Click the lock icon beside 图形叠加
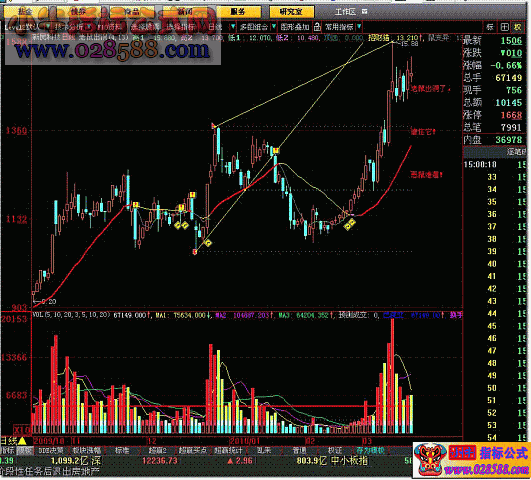 click(317, 26)
